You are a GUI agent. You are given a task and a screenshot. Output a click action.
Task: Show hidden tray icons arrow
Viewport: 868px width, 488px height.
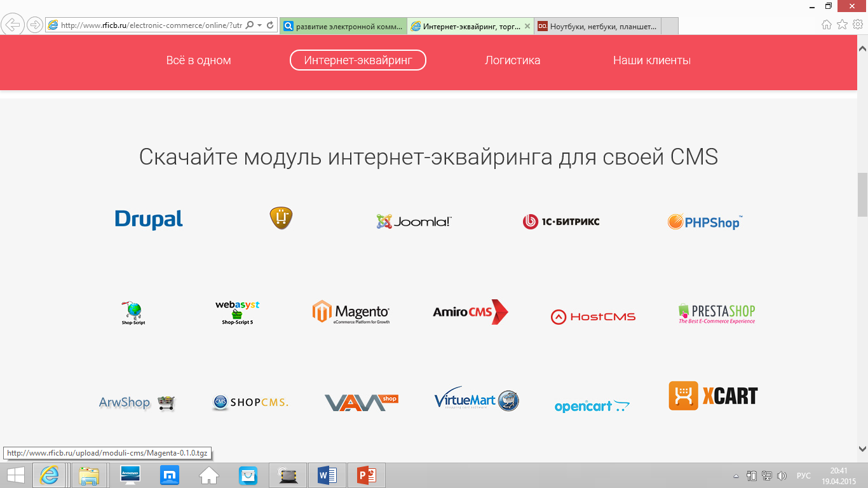(x=736, y=476)
